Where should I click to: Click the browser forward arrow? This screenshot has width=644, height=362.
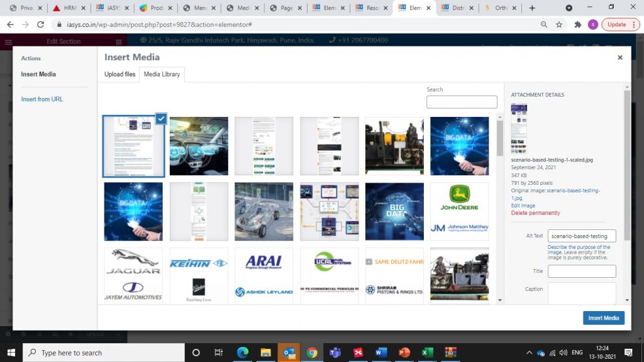[25, 25]
